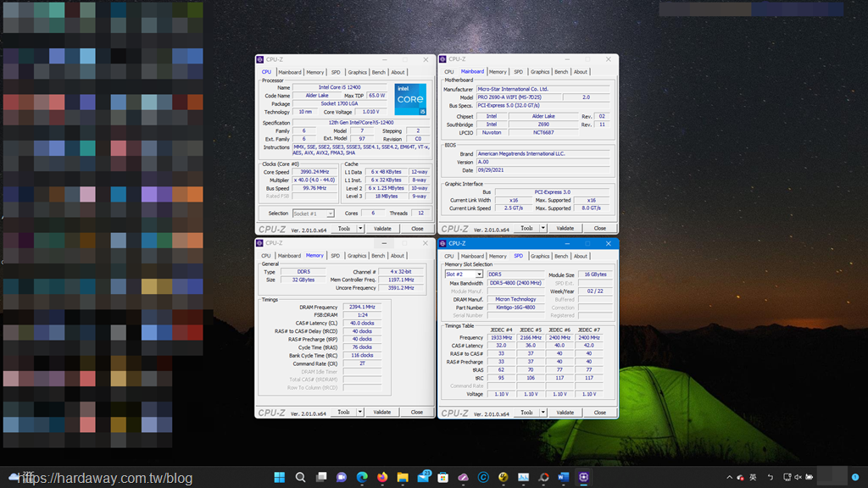This screenshot has width=868, height=488.
Task: Select the Graphic Interface bus 'PCI-Express 3.0'
Action: (x=552, y=192)
